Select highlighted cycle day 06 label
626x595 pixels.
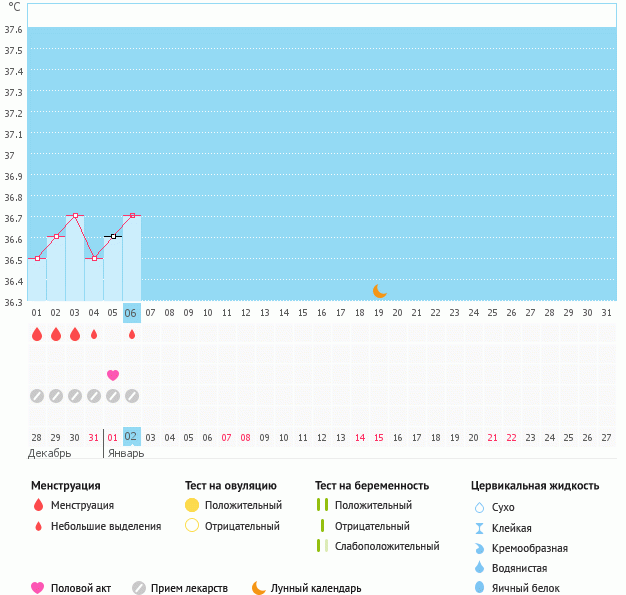coord(132,312)
